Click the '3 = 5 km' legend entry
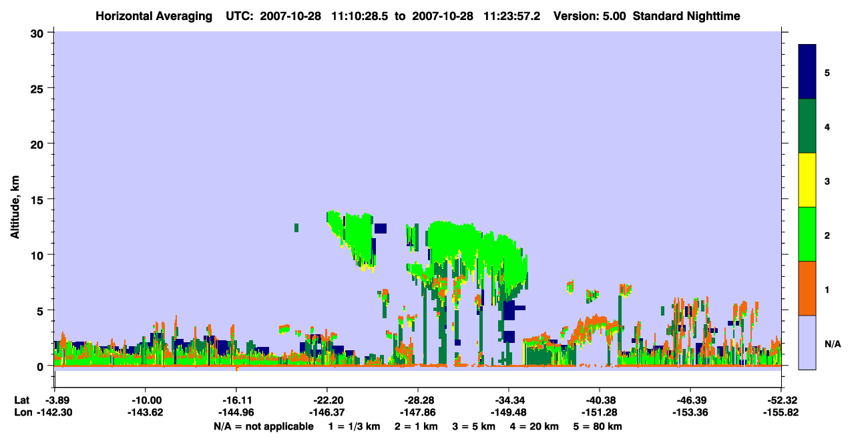868x445 pixels. point(474,426)
